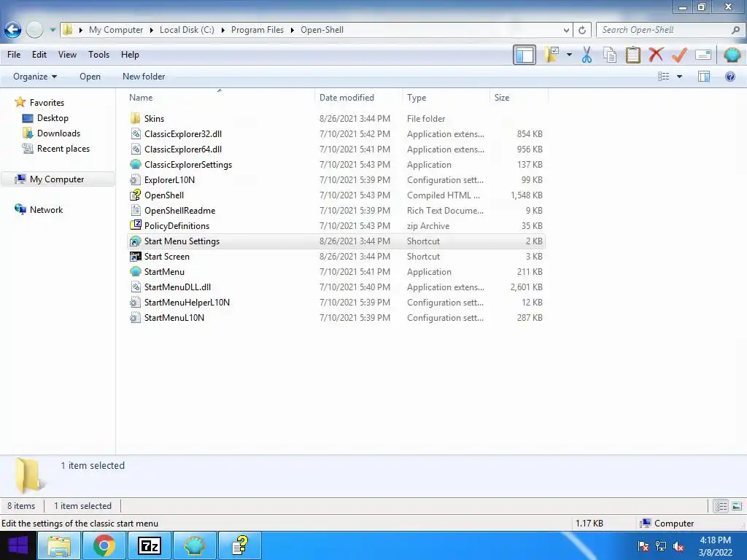Expand the folder options toolbar dropdown arrow
747x560 pixels.
pyautogui.click(x=569, y=55)
